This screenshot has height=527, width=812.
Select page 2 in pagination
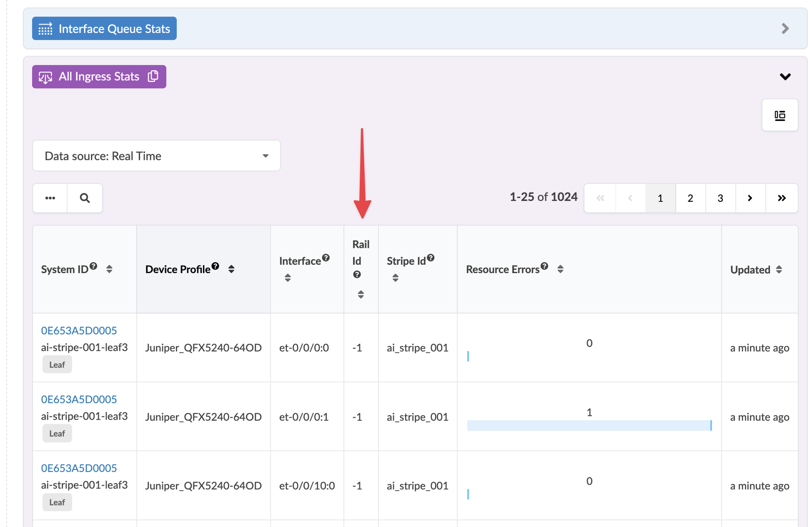click(x=690, y=198)
